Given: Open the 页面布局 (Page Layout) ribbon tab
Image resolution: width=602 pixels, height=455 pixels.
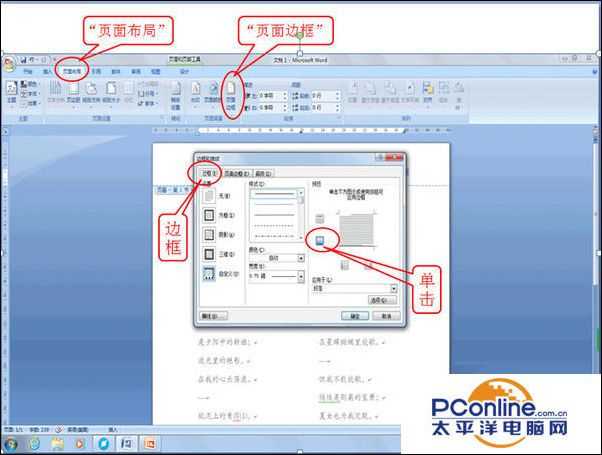Looking at the screenshot, I should click(x=71, y=72).
